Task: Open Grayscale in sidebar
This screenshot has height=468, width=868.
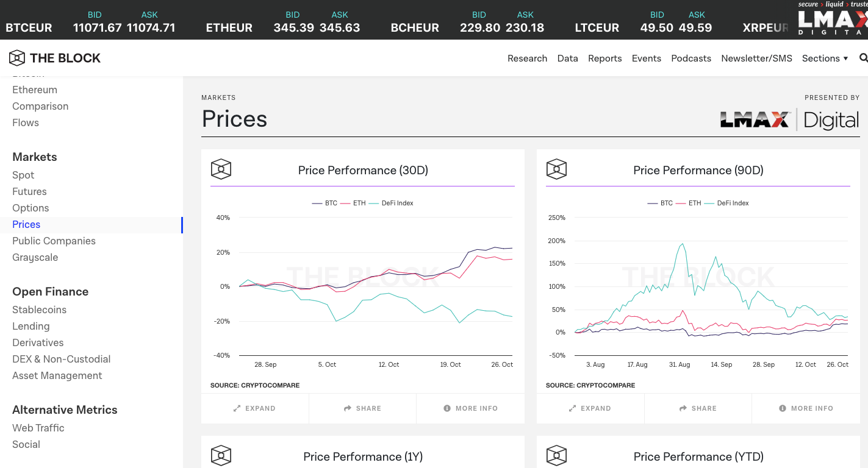Action: tap(35, 257)
